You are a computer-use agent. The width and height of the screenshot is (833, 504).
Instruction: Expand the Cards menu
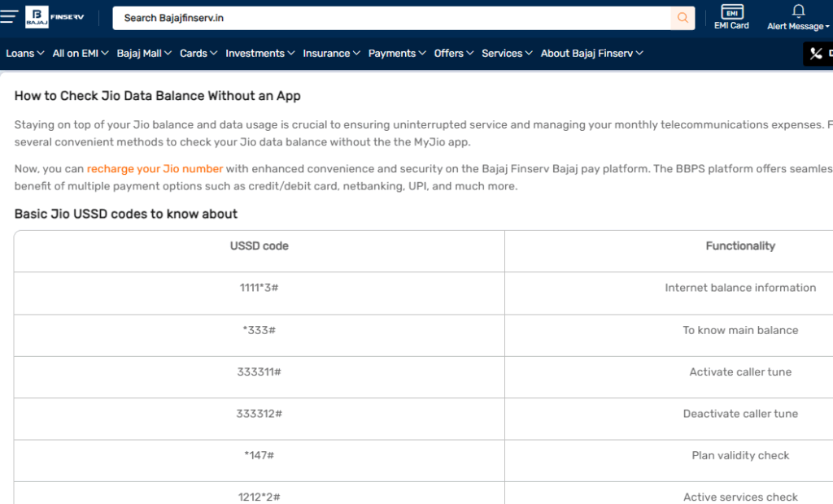point(198,53)
